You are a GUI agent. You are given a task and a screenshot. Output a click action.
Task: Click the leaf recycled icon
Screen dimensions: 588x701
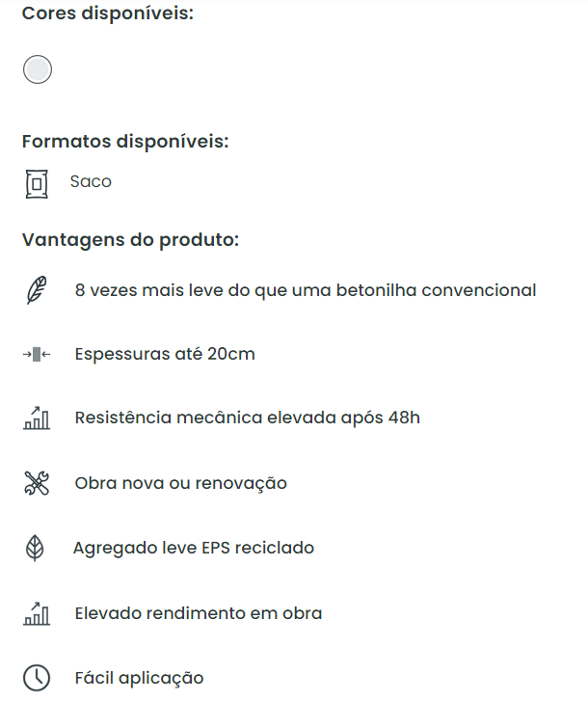coord(36,548)
